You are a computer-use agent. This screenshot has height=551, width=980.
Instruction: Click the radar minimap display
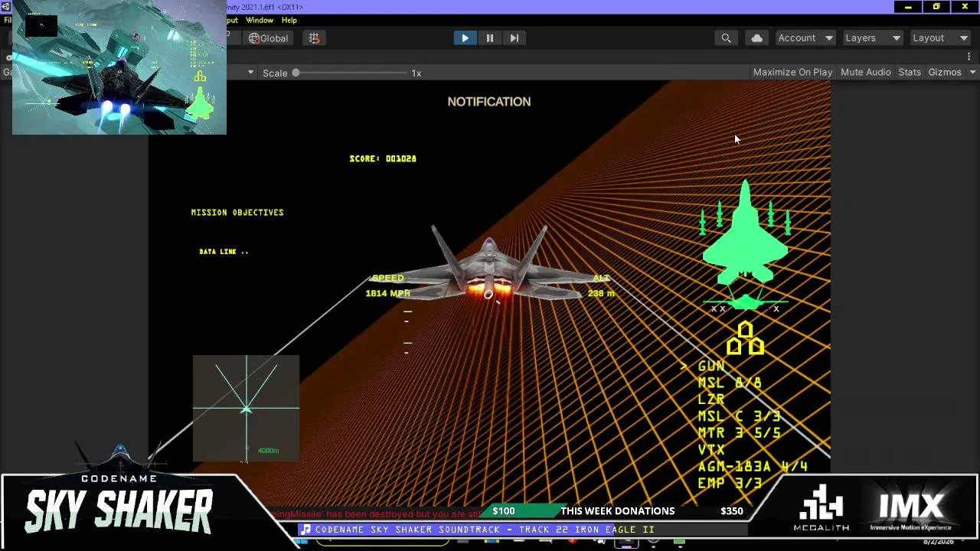pos(246,409)
